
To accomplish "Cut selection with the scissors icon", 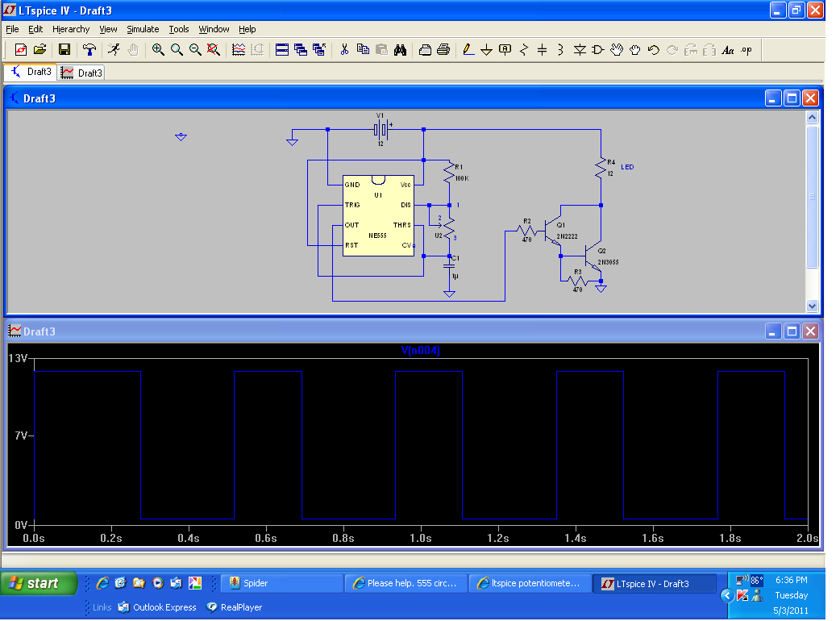I will pos(344,50).
